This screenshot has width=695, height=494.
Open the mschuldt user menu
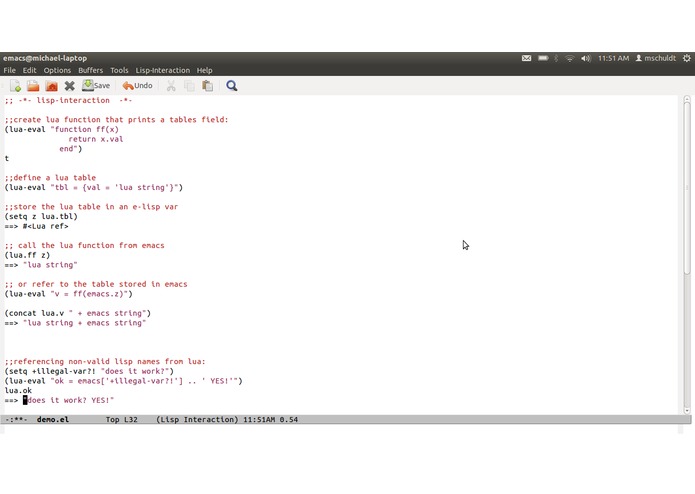[x=656, y=58]
